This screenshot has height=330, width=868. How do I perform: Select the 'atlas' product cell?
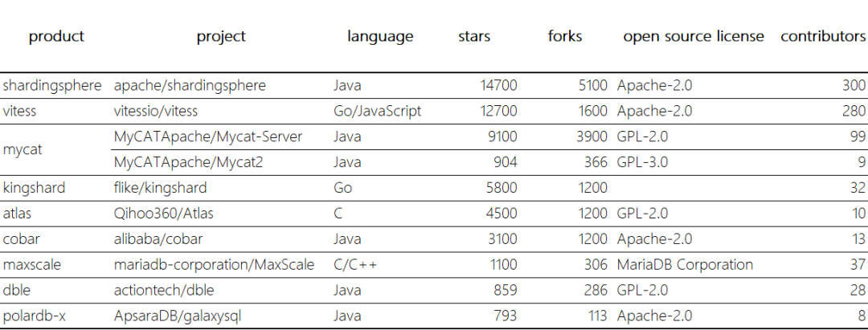[17, 214]
